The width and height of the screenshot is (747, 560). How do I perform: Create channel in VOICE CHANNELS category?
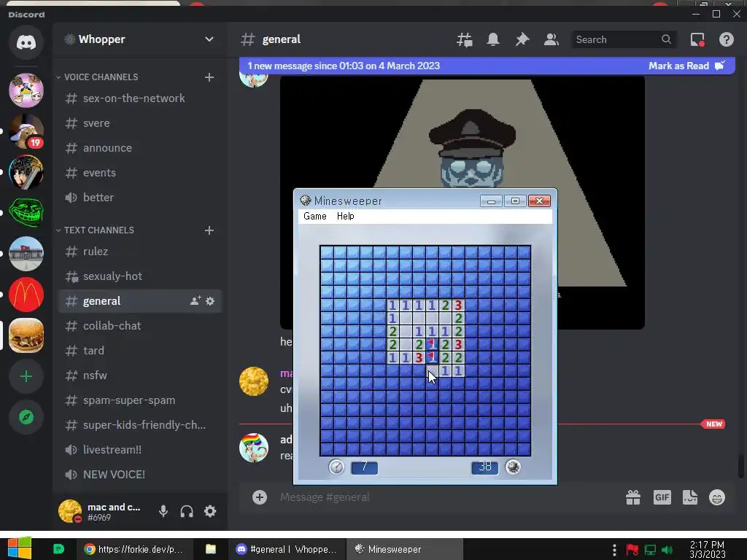[209, 77]
